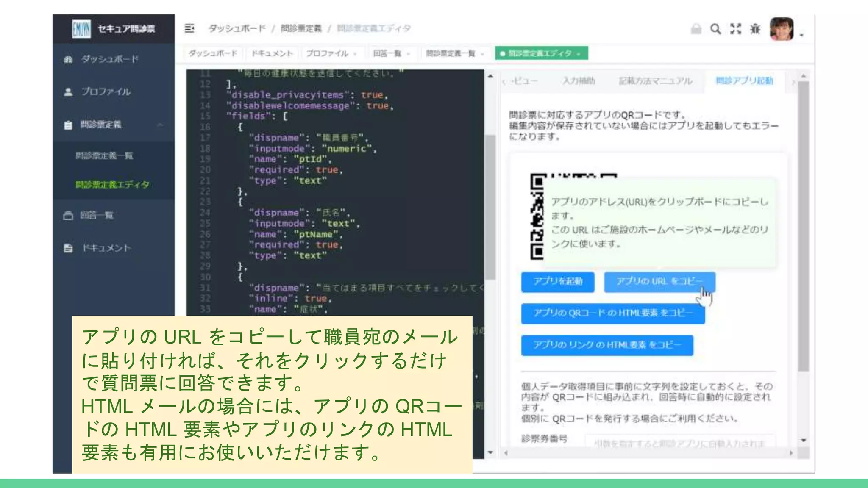This screenshot has height=488, width=868.
Task: Click the 診察券番号 input field
Action: 680,442
